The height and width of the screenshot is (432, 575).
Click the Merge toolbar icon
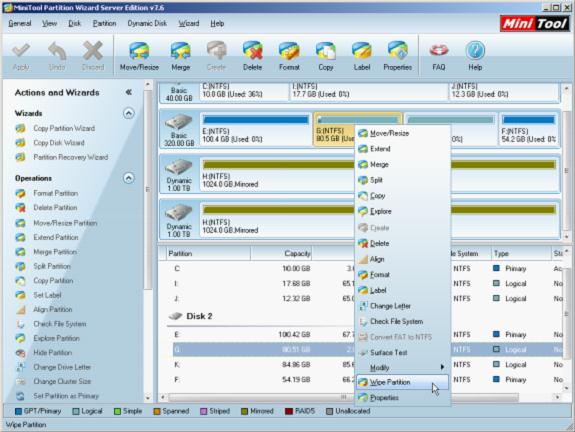(180, 56)
